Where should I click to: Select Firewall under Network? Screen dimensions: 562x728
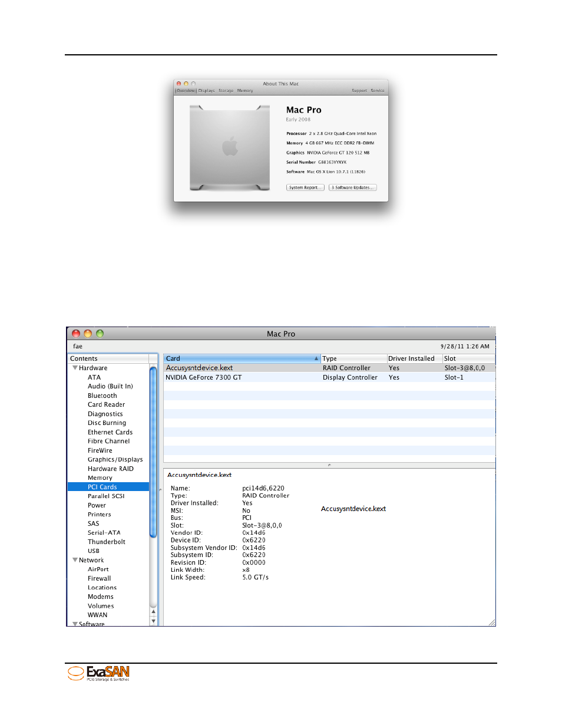point(99,578)
